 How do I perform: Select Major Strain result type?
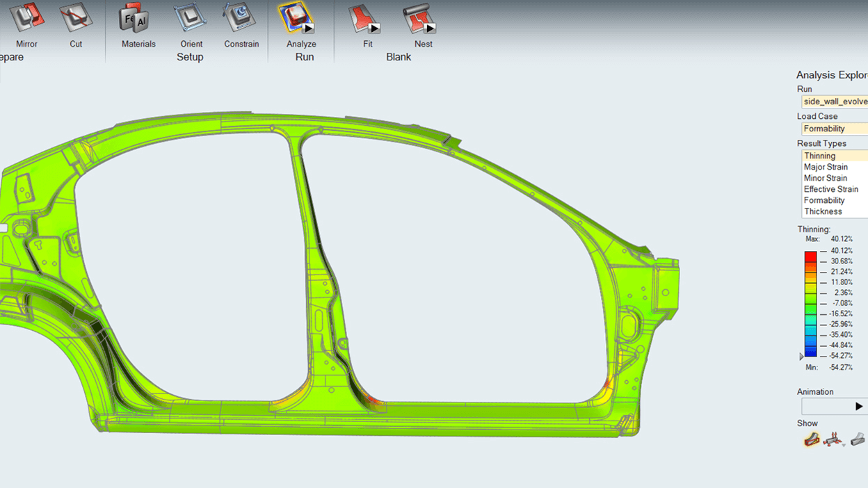click(x=826, y=167)
